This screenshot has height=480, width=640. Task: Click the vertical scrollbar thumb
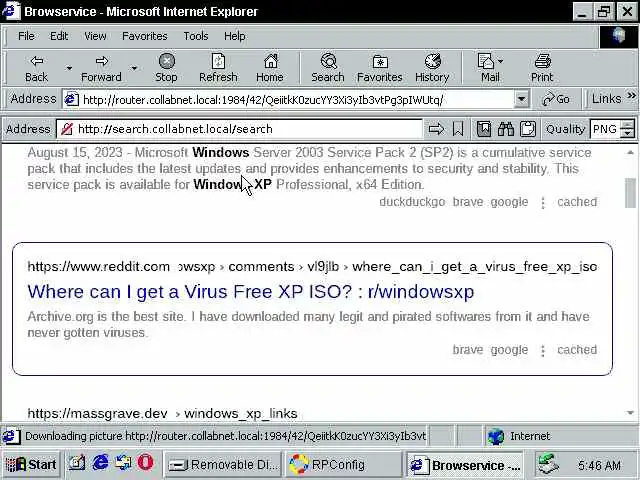pyautogui.click(x=630, y=193)
